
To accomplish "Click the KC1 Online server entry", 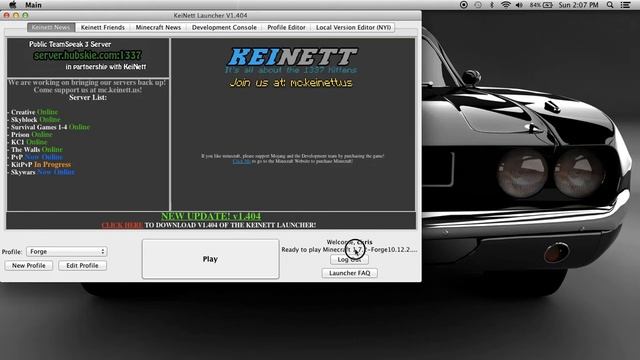I will tap(29, 142).
